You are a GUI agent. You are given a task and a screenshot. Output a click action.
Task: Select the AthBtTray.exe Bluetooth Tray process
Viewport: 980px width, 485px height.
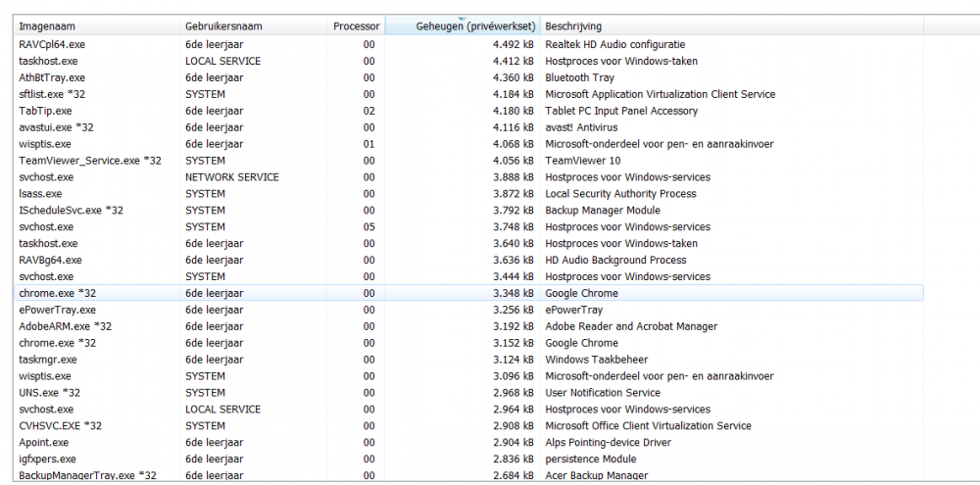(x=52, y=77)
